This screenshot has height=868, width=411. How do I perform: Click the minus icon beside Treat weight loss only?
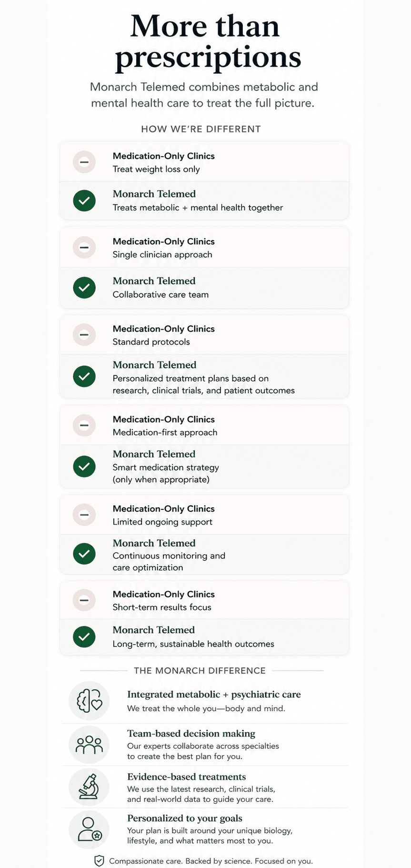tap(84, 162)
